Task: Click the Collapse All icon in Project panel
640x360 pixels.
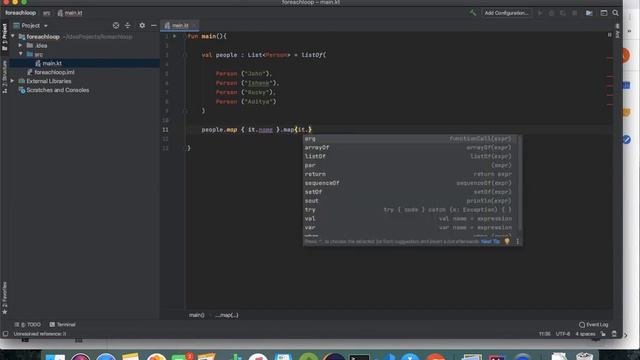Action: [x=127, y=25]
